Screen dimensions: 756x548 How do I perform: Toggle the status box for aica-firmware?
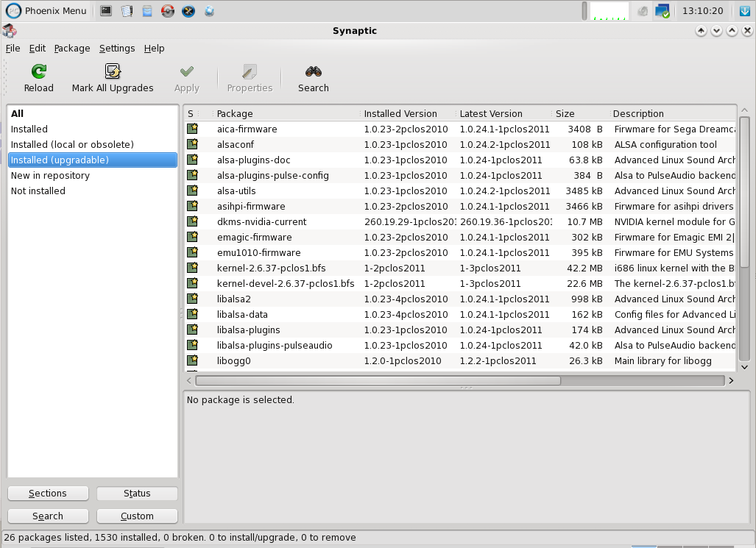click(192, 129)
